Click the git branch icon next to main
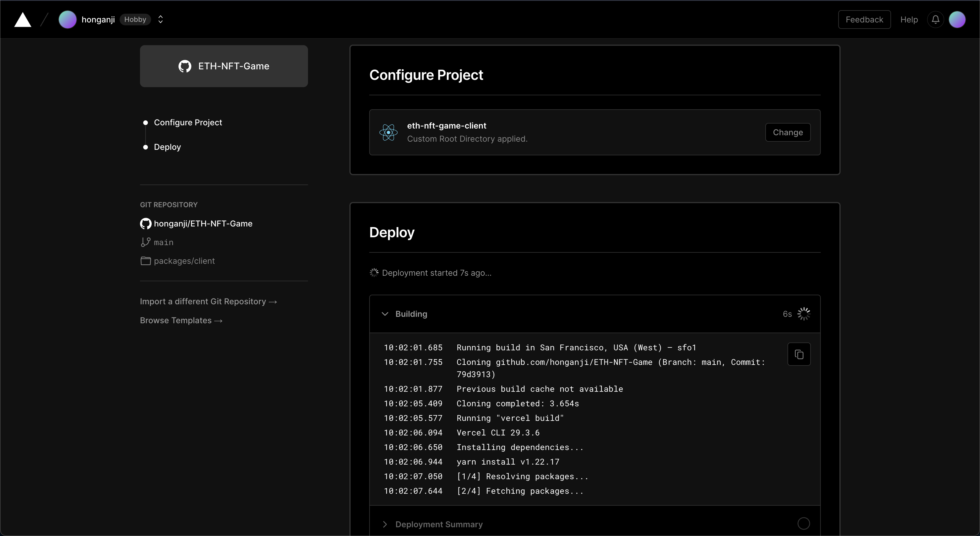 click(x=145, y=242)
